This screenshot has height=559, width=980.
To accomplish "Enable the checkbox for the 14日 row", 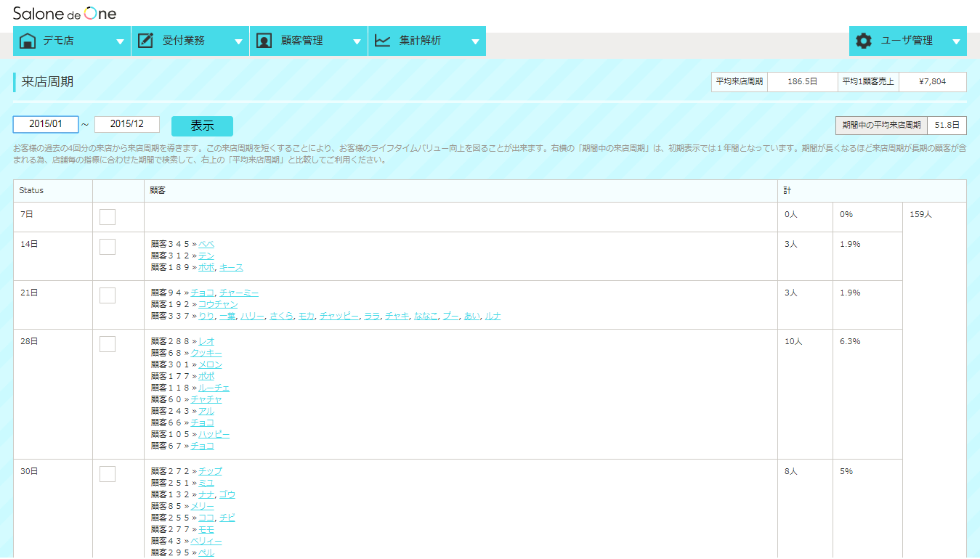I will click(107, 246).
